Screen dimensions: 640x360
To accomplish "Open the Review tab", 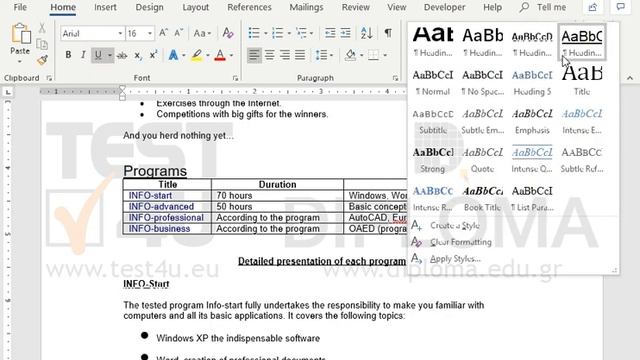I will [x=356, y=7].
